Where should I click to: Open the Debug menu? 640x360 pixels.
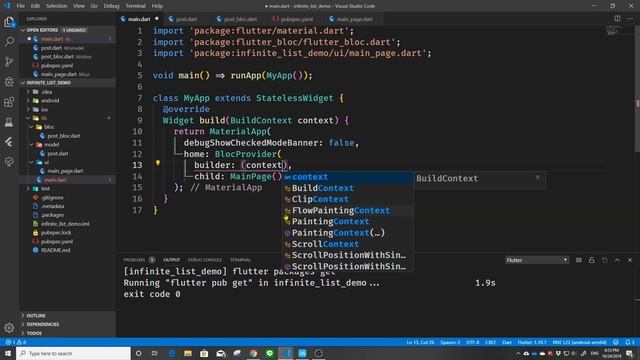tap(111, 6)
